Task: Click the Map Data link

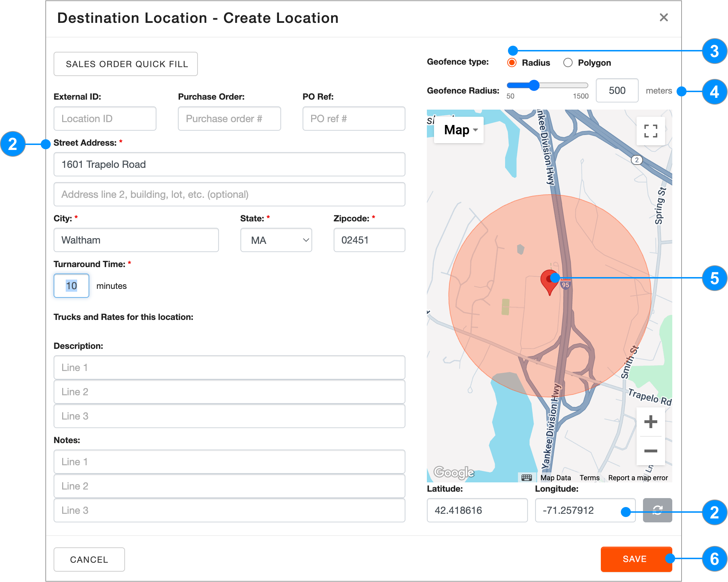Action: pyautogui.click(x=555, y=478)
